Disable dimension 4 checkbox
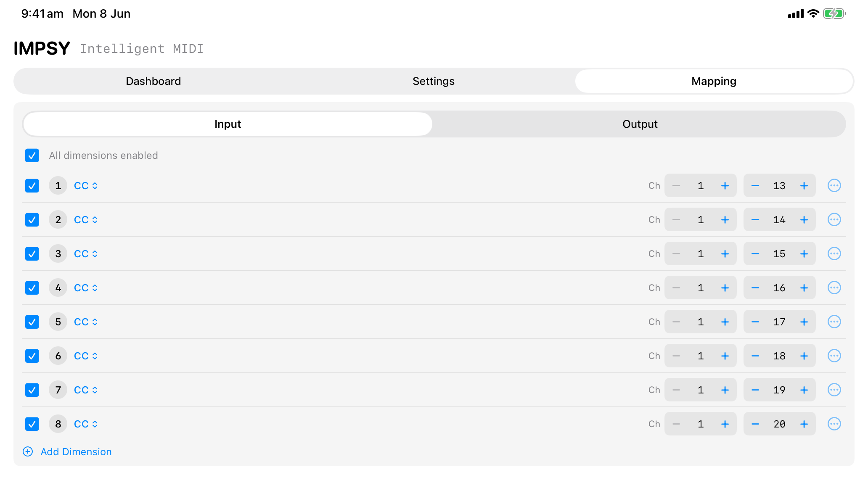 (x=32, y=288)
